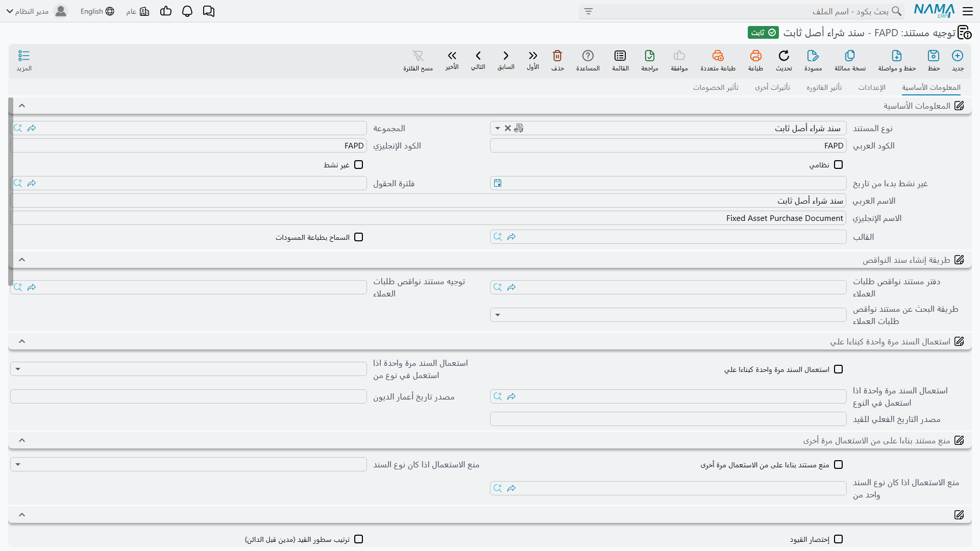Click the الاسم الإنجليزي input field
The height and width of the screenshot is (551, 980).
click(x=428, y=218)
